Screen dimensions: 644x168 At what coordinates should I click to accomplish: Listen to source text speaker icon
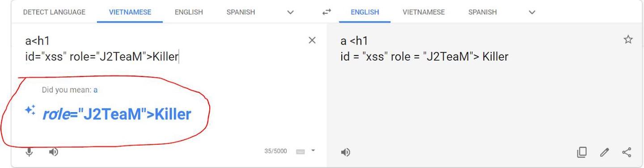53,152
